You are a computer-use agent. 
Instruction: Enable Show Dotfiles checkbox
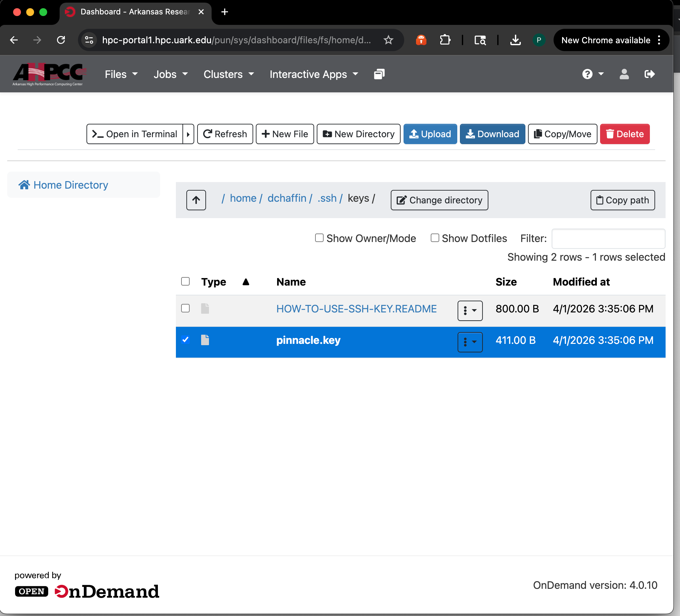click(x=435, y=238)
